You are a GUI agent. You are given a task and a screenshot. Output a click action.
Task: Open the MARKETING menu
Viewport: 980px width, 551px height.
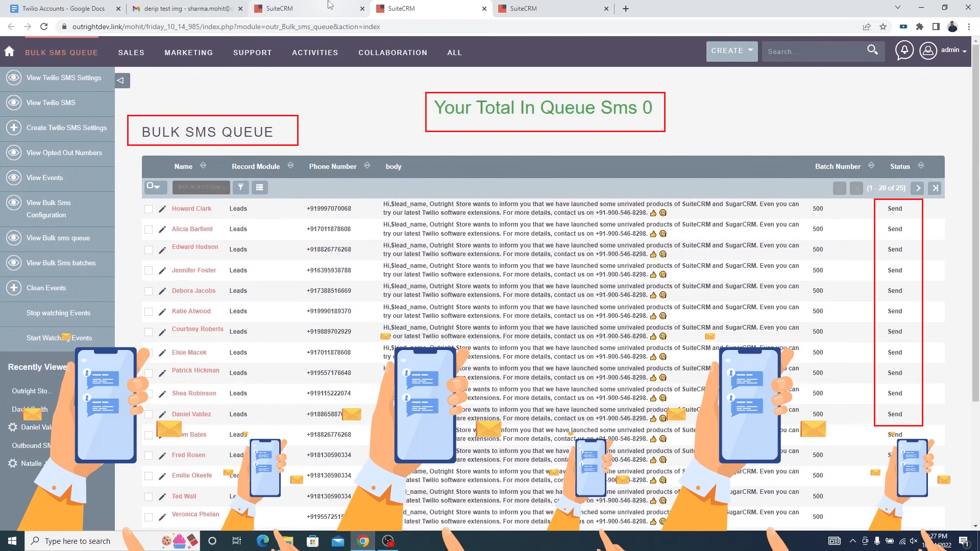tap(188, 53)
